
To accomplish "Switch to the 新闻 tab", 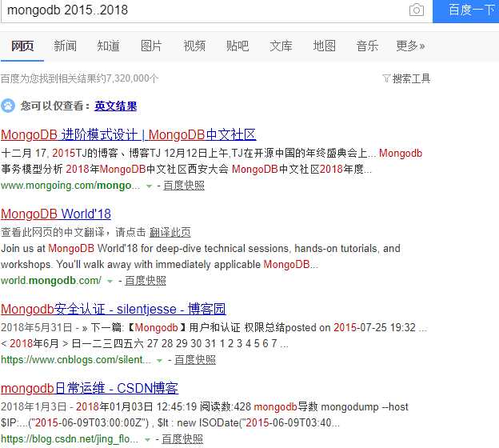I will pos(65,46).
